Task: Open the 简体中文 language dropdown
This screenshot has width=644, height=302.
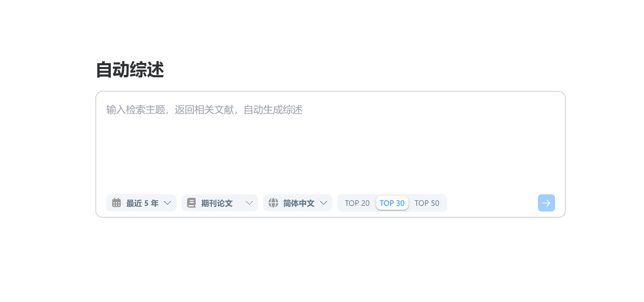Action: 298,203
